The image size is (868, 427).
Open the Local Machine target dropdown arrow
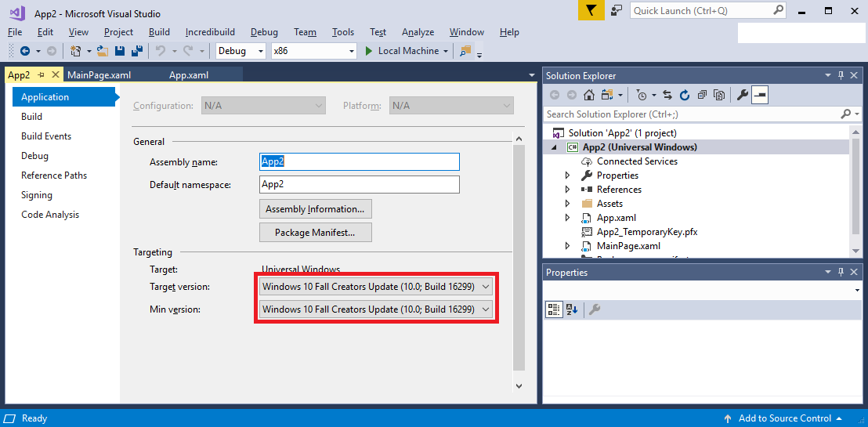pyautogui.click(x=446, y=51)
